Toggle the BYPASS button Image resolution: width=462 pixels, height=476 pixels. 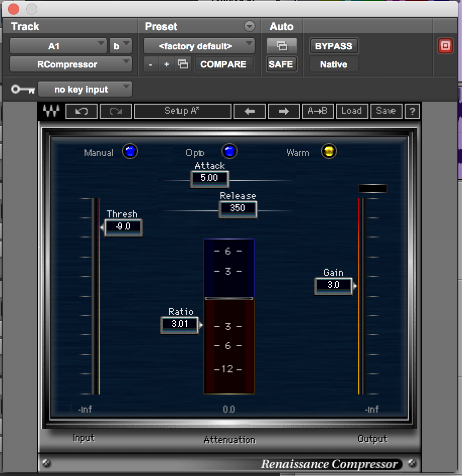334,46
